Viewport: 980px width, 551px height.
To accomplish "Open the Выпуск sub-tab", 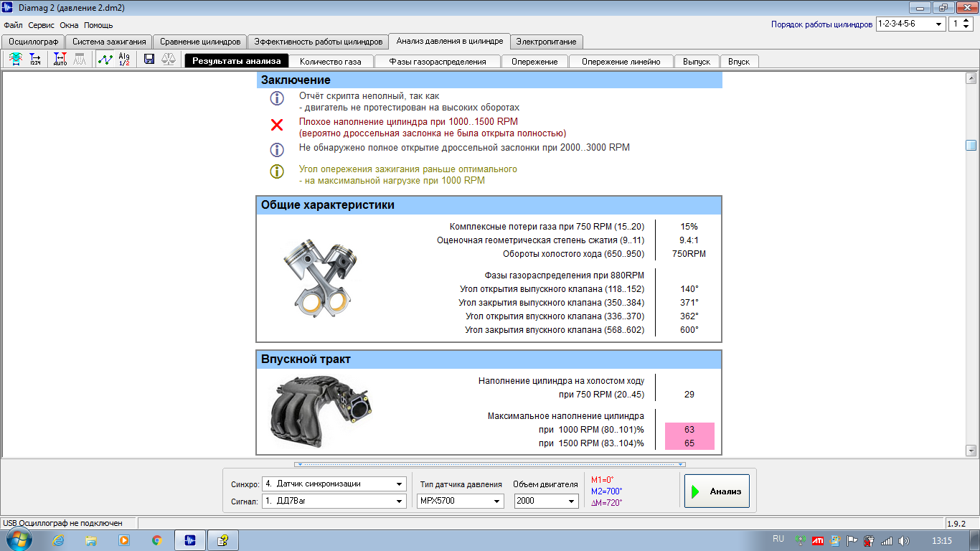I will tap(697, 61).
